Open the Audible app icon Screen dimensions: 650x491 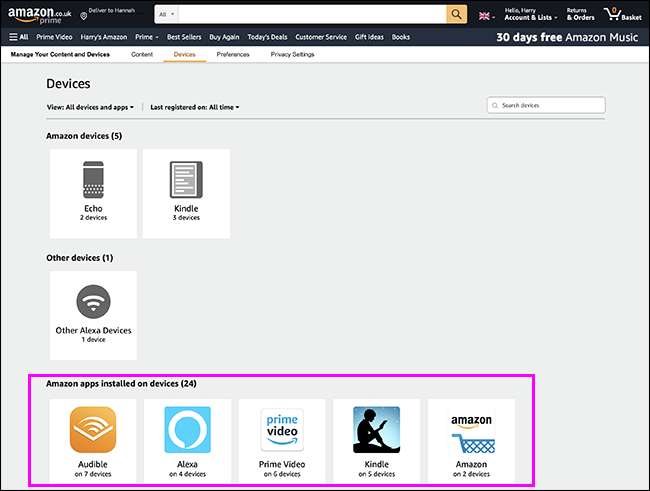pos(93,430)
